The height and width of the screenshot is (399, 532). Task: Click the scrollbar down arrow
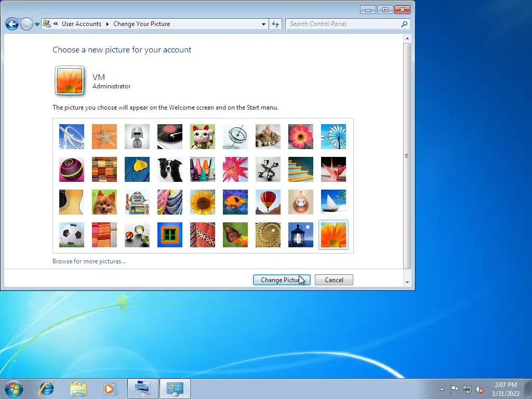pos(407,282)
